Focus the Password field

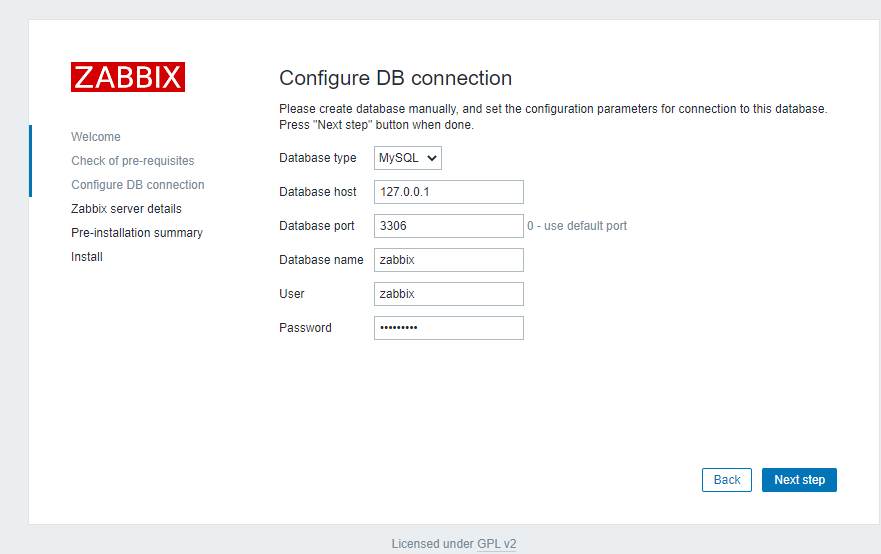(449, 328)
